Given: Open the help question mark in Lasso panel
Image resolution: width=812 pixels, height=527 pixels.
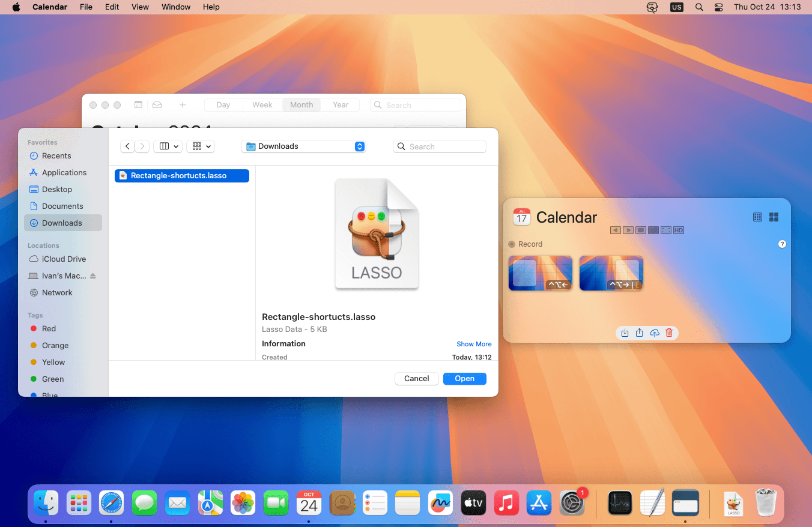Looking at the screenshot, I should pyautogui.click(x=782, y=244).
